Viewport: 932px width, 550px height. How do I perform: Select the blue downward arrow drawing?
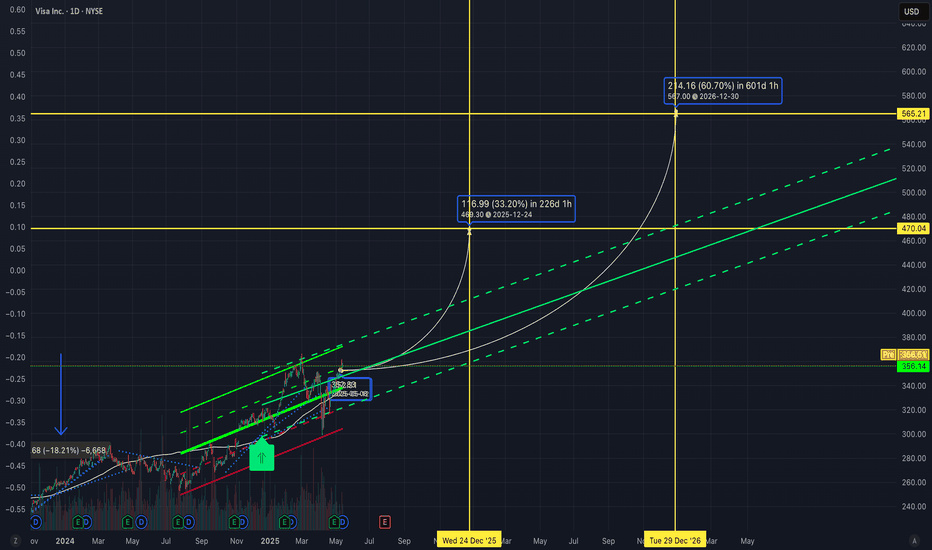tap(61, 394)
